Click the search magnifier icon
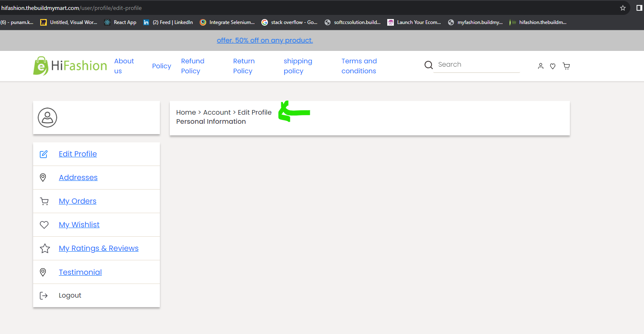 click(429, 65)
